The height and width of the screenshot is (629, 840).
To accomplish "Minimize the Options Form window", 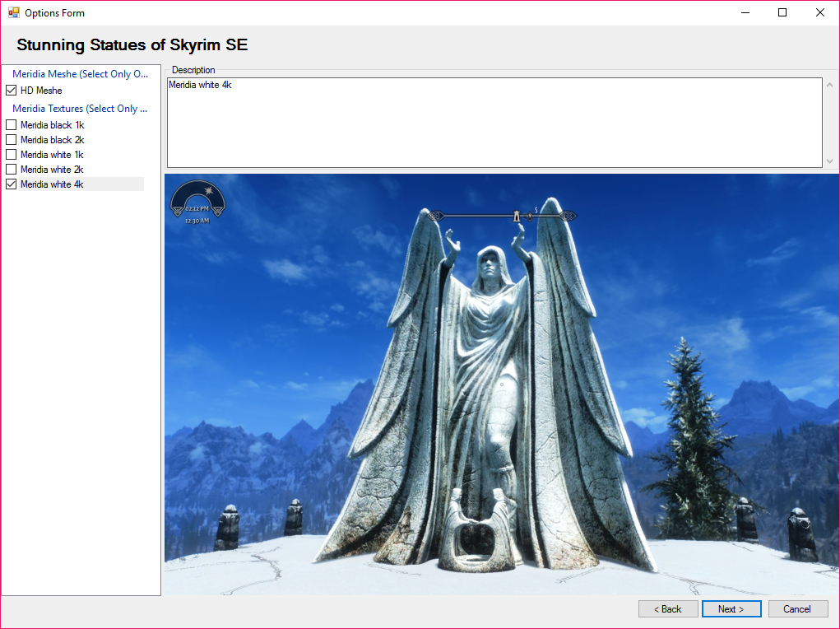I will [745, 12].
